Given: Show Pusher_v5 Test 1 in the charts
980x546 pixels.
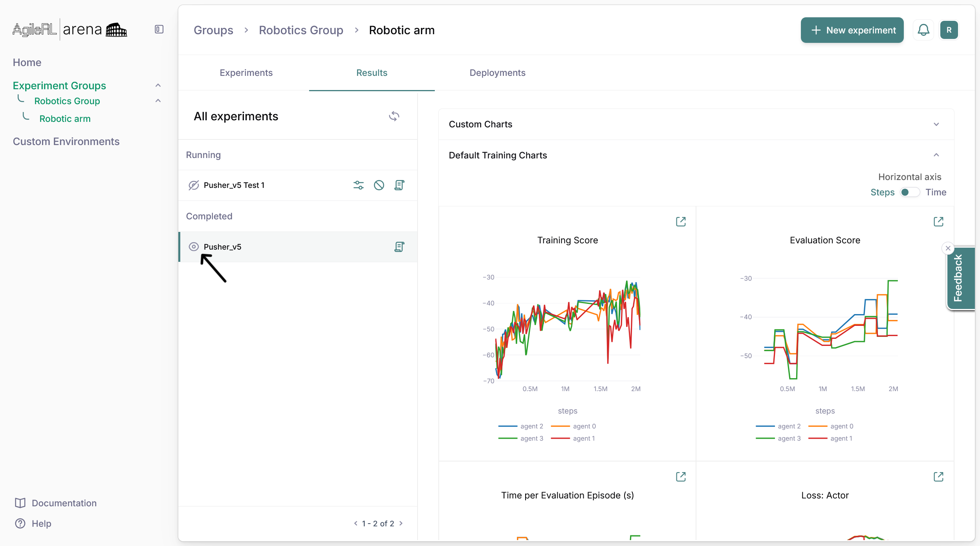Looking at the screenshot, I should (194, 185).
